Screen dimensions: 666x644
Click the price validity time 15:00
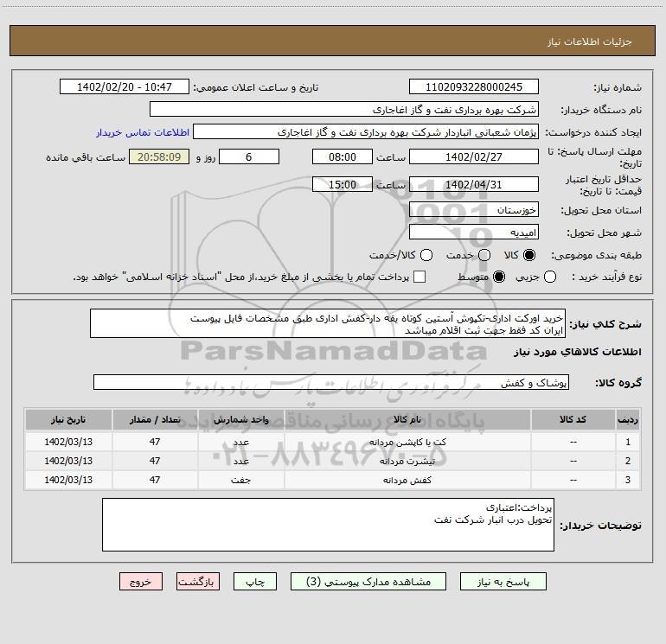pyautogui.click(x=343, y=184)
